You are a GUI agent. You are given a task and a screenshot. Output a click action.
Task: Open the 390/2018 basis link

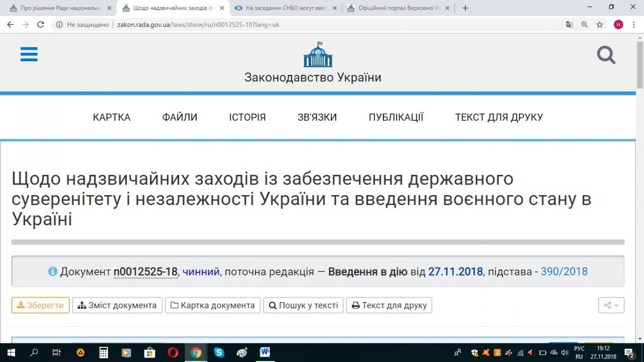(564, 271)
